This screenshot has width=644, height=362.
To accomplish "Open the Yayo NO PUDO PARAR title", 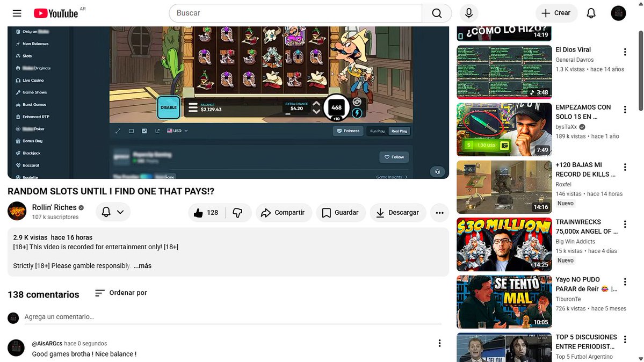I will coord(587,284).
